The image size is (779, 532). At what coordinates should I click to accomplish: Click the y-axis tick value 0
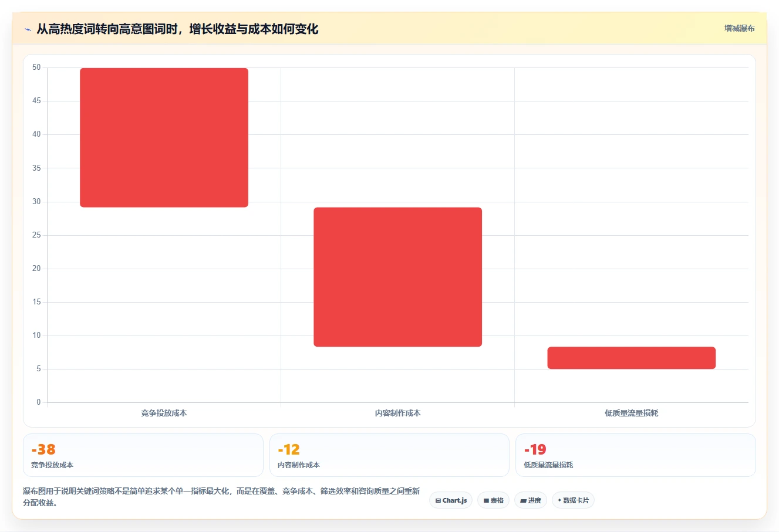point(39,402)
